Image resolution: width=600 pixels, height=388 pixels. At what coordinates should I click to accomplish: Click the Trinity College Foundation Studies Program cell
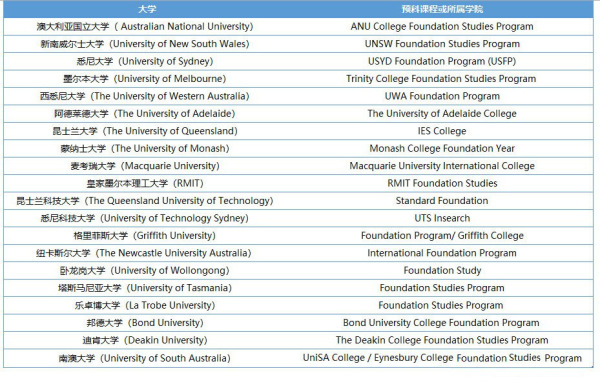pyautogui.click(x=442, y=79)
